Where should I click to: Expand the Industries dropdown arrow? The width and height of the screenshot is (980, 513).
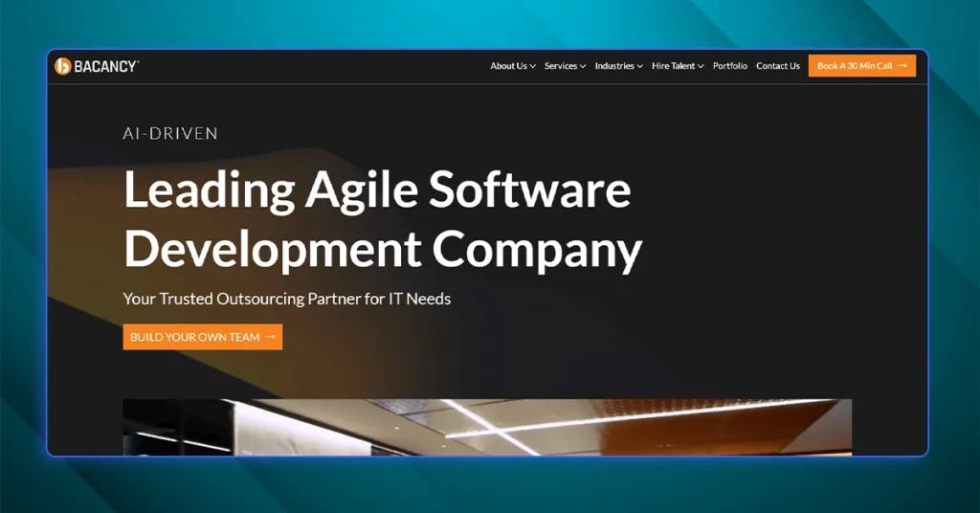[x=639, y=67]
